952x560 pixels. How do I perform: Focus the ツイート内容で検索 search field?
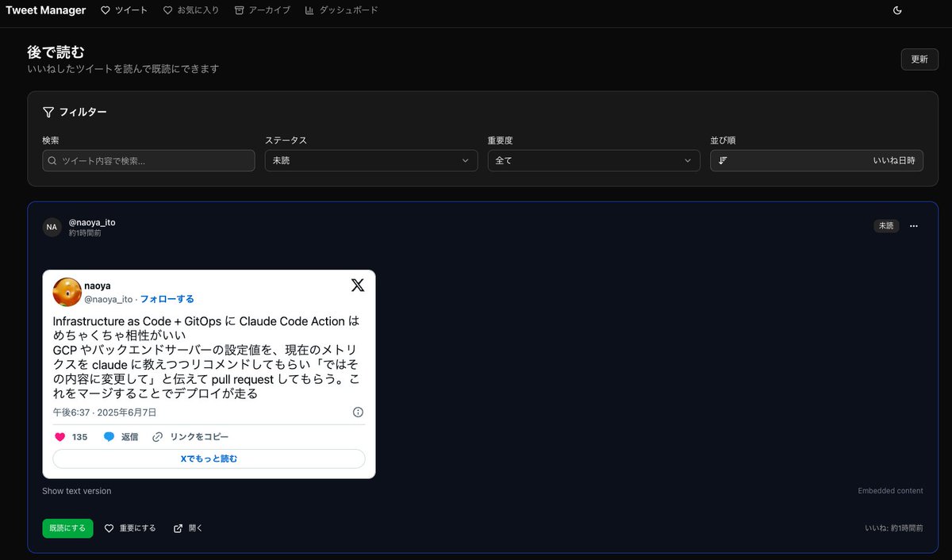pos(148,160)
